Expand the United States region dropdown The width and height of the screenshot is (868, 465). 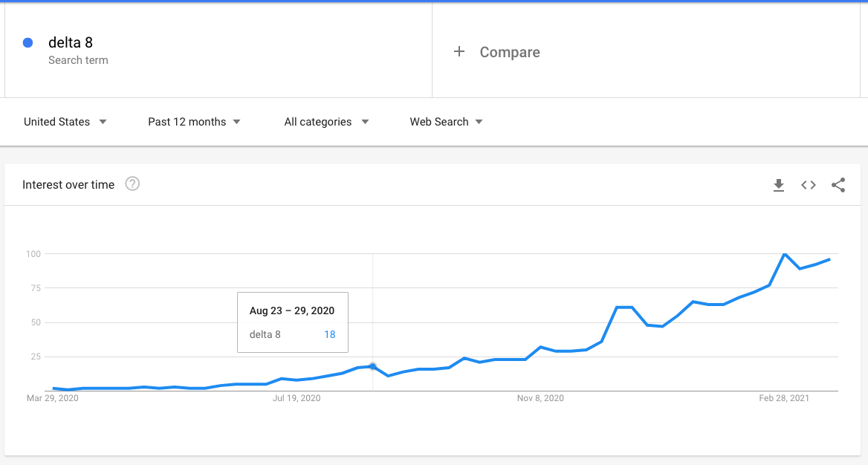(65, 122)
